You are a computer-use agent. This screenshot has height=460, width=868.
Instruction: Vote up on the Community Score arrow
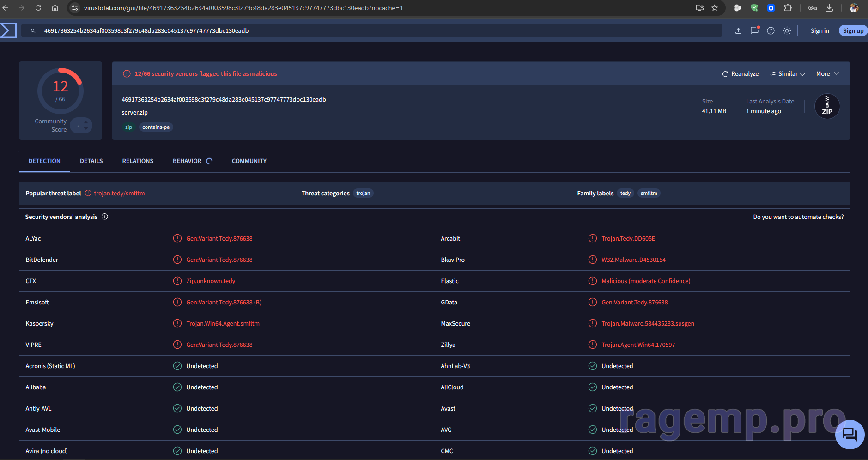coord(86,122)
